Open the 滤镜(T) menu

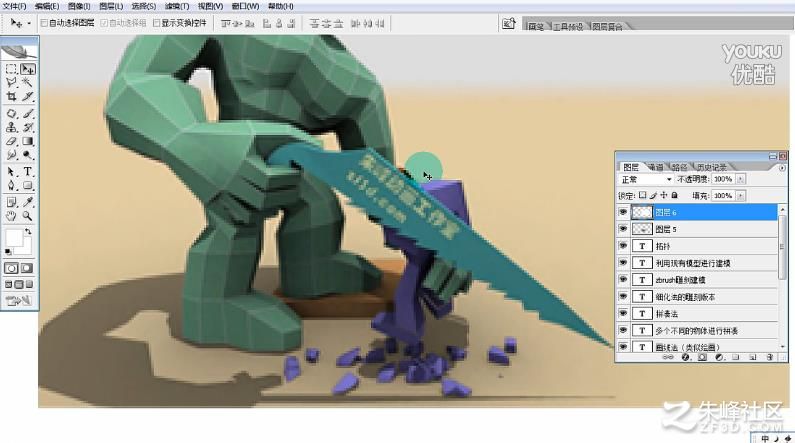pos(176,7)
